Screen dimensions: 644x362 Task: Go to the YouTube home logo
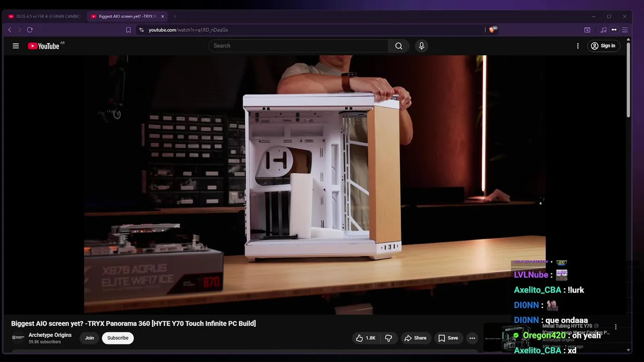(x=44, y=46)
